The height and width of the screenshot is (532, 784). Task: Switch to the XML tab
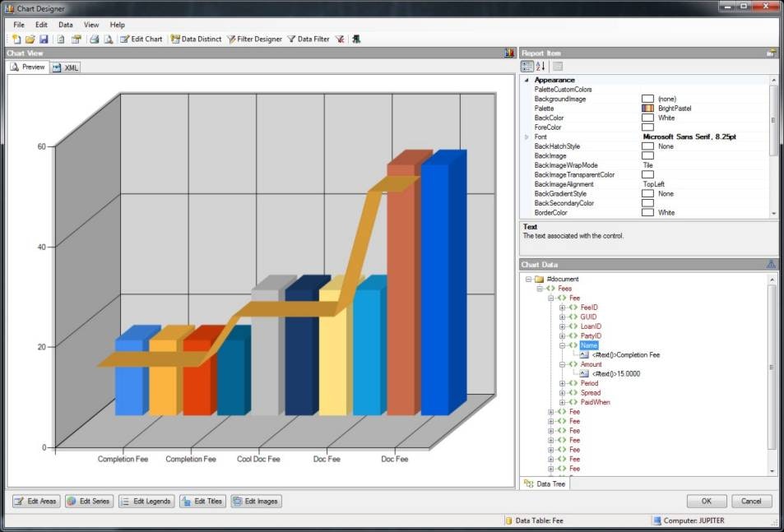(64, 67)
